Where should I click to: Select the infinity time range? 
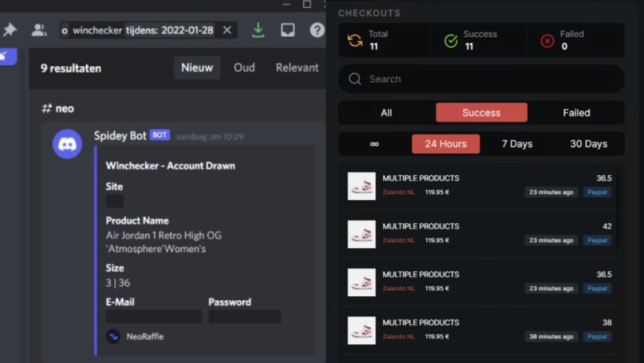pyautogui.click(x=374, y=144)
